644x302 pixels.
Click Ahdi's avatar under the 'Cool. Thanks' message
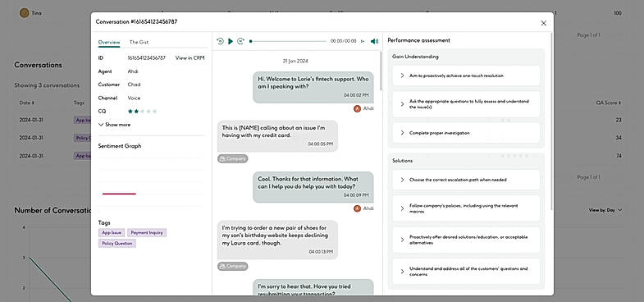357,208
